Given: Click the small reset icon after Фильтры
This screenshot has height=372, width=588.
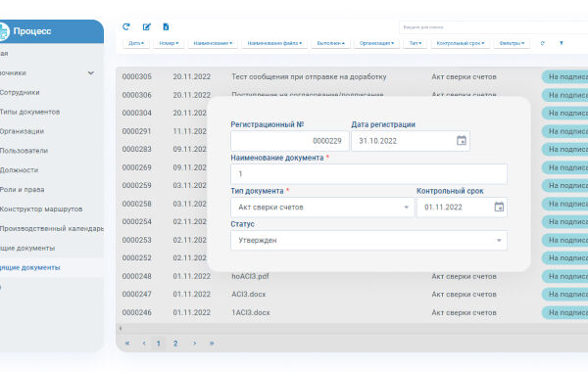Looking at the screenshot, I should click(x=542, y=43).
